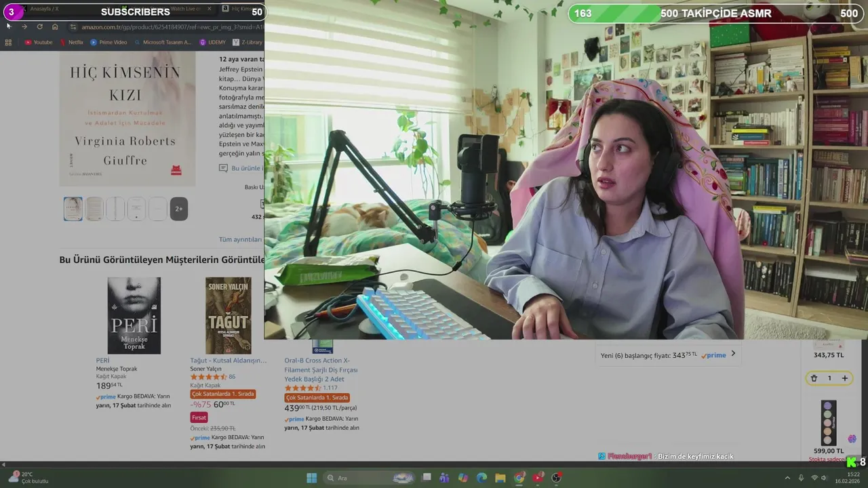Open the Netflix bookmark

tap(72, 42)
